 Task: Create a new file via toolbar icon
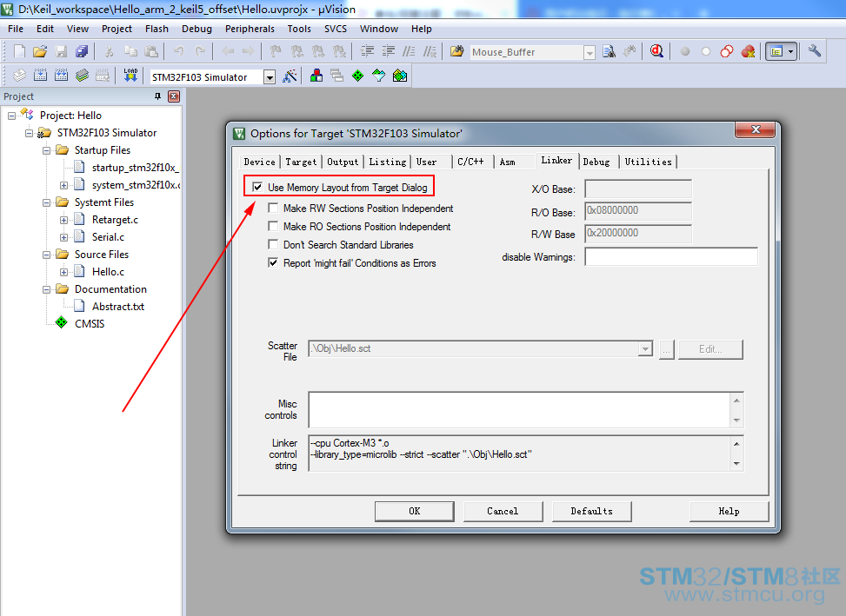(x=19, y=51)
